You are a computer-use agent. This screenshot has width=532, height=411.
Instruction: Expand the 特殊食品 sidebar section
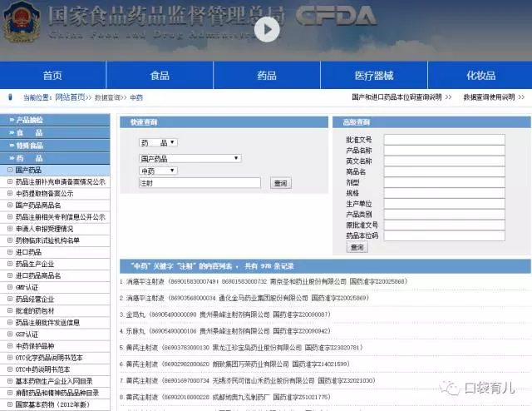55,146
